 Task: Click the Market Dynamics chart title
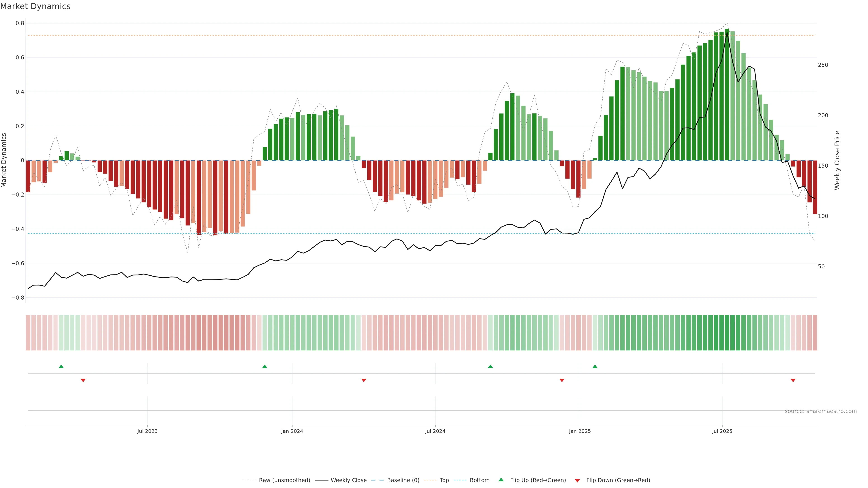click(35, 6)
